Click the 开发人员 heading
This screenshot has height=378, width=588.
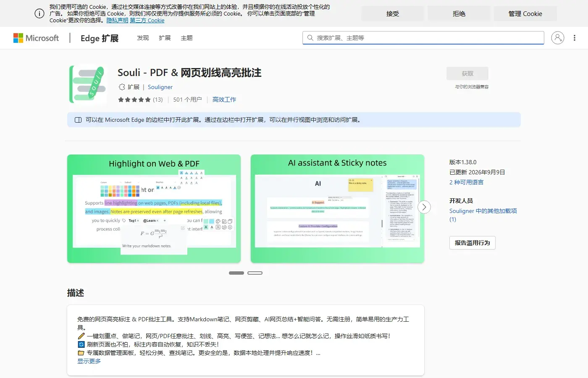(461, 201)
